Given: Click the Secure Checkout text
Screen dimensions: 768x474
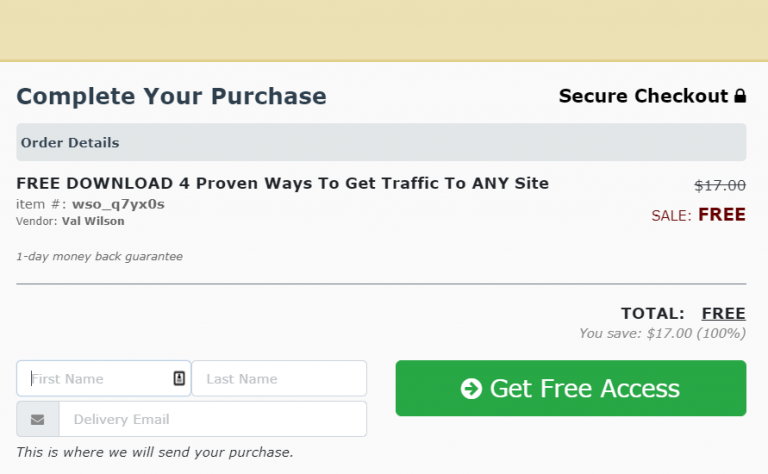Looking at the screenshot, I should pos(643,96).
